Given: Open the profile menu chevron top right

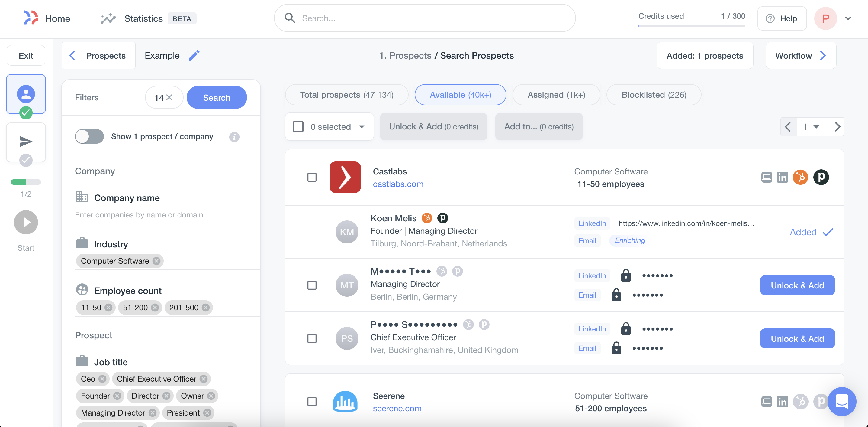Looking at the screenshot, I should (848, 18).
